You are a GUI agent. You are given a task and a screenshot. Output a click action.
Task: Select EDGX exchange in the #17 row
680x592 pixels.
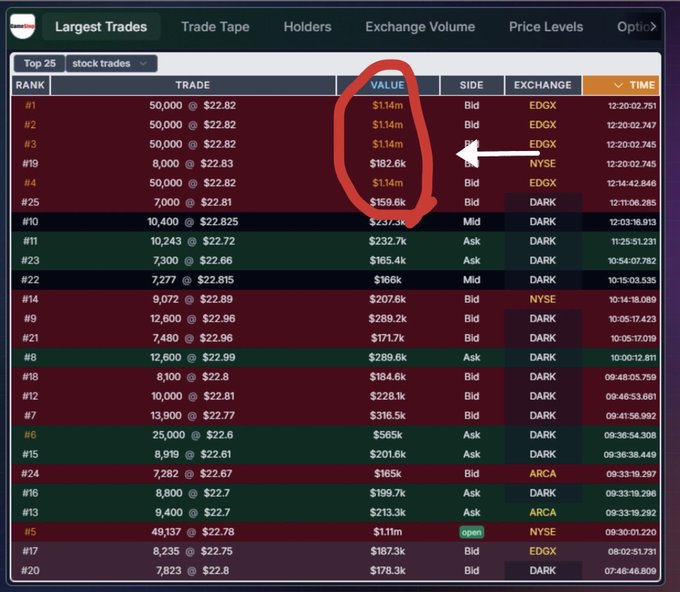543,551
